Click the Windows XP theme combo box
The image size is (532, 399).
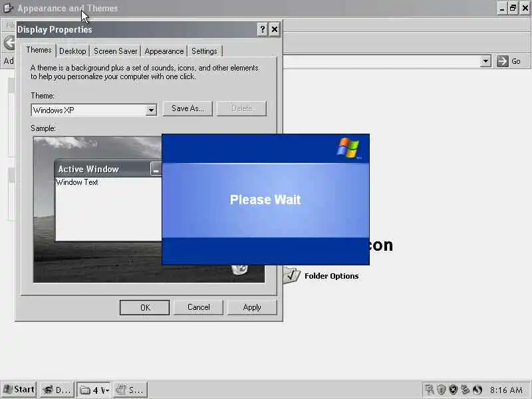tap(94, 110)
